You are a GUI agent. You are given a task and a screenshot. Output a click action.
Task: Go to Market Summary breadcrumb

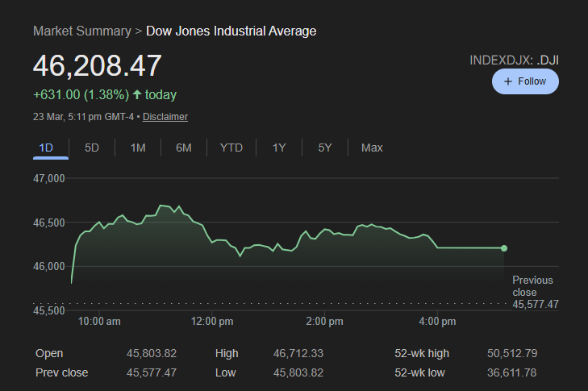[82, 31]
